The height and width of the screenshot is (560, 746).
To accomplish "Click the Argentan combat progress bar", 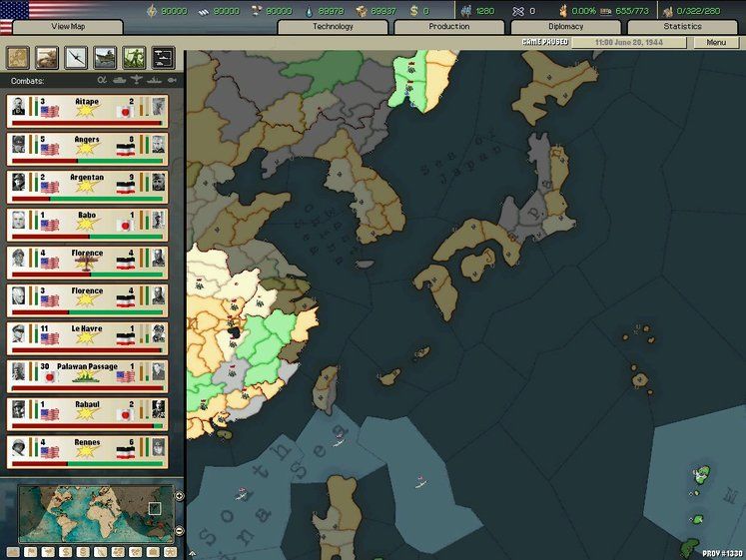I will pyautogui.click(x=87, y=199).
